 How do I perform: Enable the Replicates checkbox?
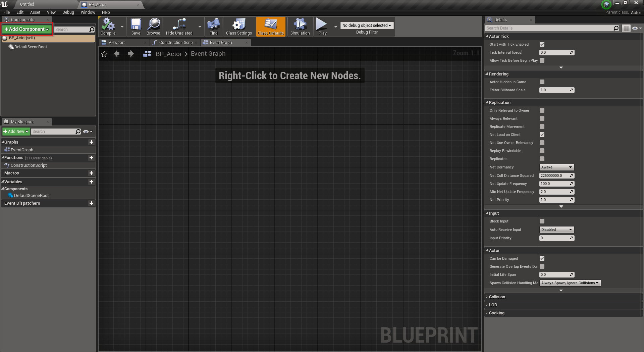[x=542, y=159]
